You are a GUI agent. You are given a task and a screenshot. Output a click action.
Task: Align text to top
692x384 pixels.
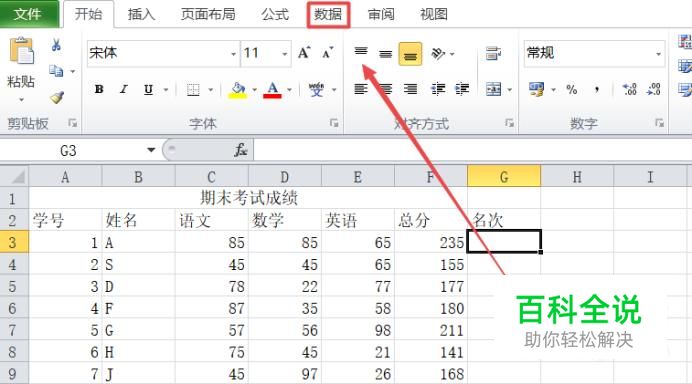coord(361,52)
